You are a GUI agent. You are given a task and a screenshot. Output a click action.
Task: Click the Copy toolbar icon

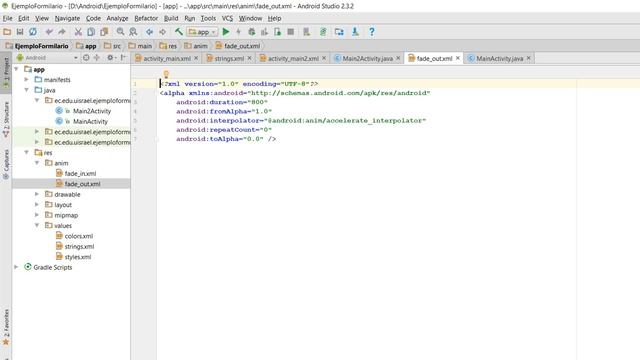pos(91,32)
